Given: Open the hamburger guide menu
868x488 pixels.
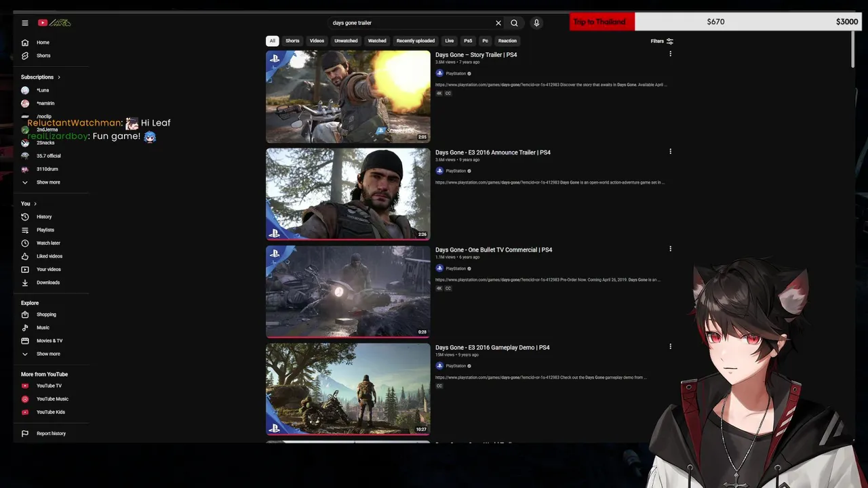Looking at the screenshot, I should [x=25, y=23].
